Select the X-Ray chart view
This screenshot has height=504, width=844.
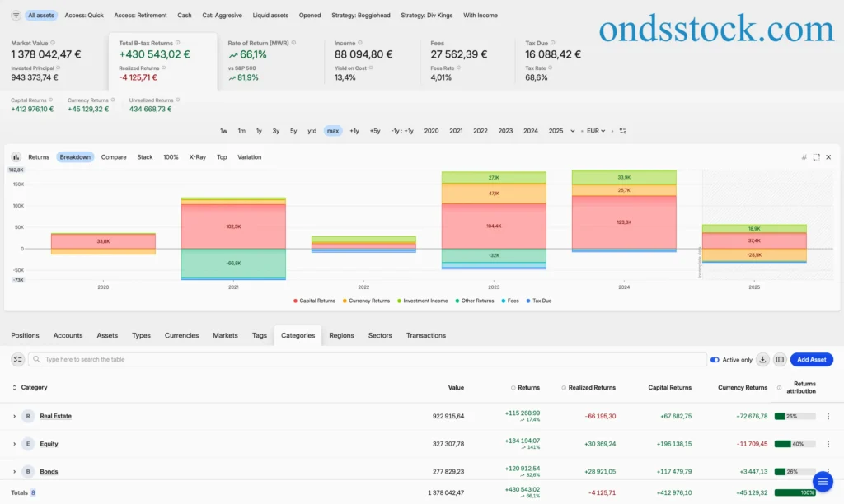click(x=198, y=157)
